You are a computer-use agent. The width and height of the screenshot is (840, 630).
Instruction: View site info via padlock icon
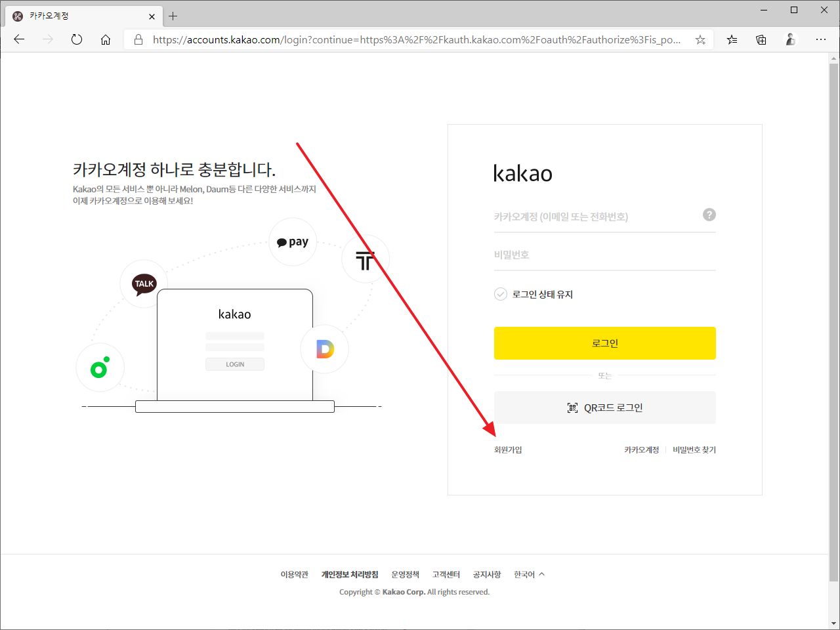[x=138, y=39]
